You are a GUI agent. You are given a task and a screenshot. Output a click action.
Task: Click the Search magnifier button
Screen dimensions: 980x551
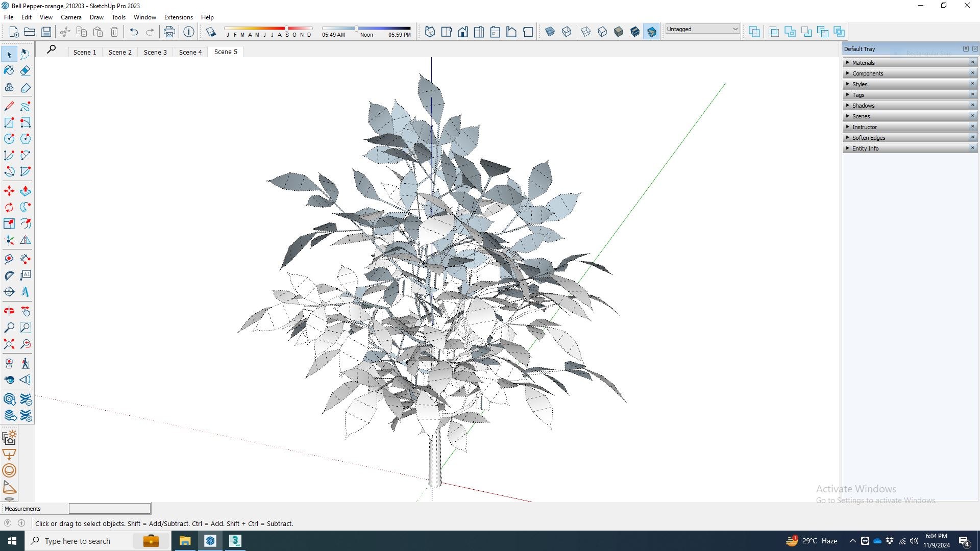(51, 49)
